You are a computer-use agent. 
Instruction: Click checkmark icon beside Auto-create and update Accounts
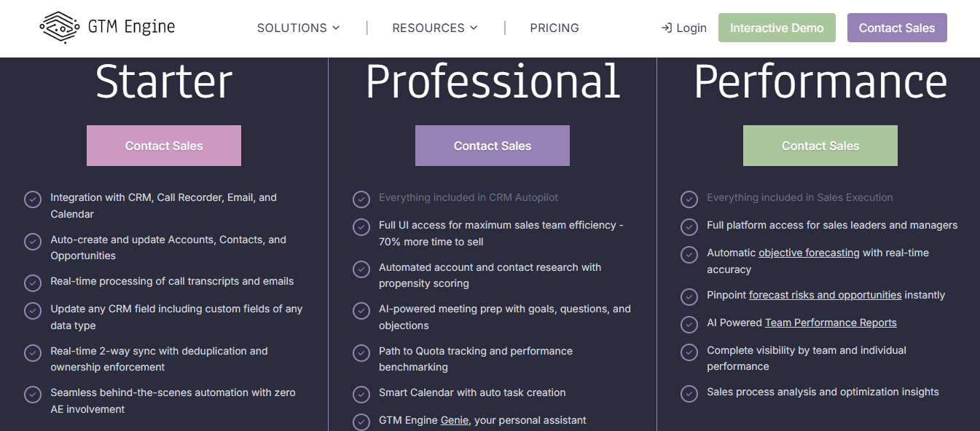[33, 241]
